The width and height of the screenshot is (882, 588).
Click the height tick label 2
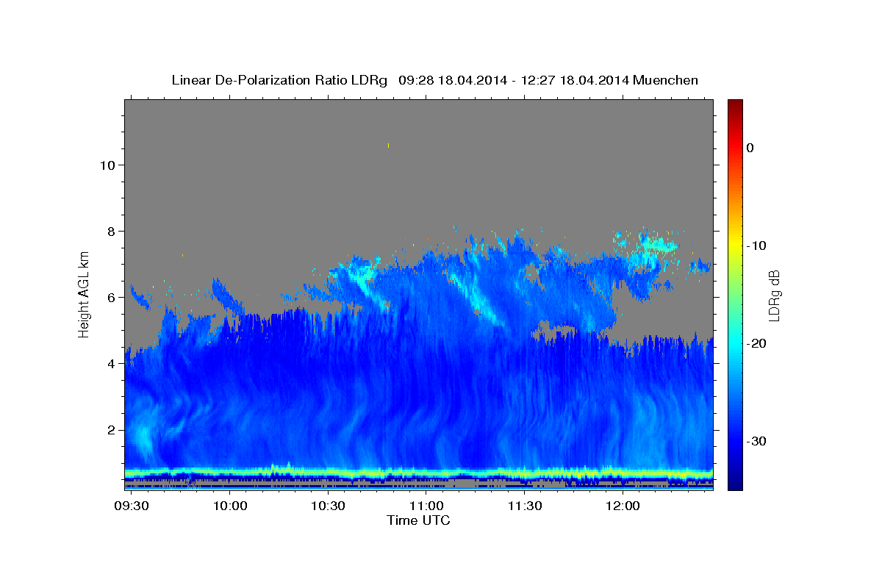110,430
